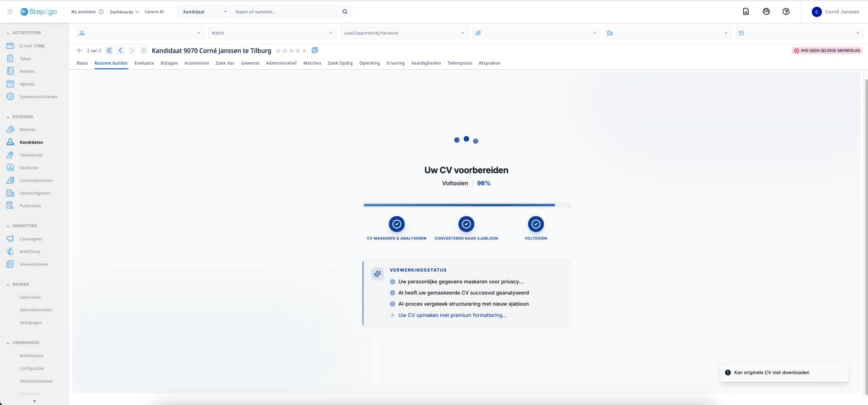Image resolution: width=868 pixels, height=405 pixels.
Task: Open the Vaardigheden tab
Action: pos(426,63)
